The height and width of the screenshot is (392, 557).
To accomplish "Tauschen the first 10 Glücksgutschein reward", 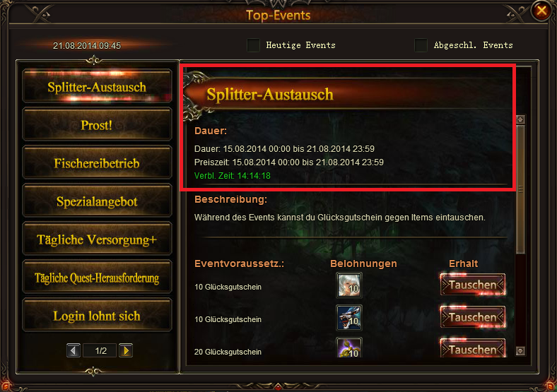I will (473, 285).
